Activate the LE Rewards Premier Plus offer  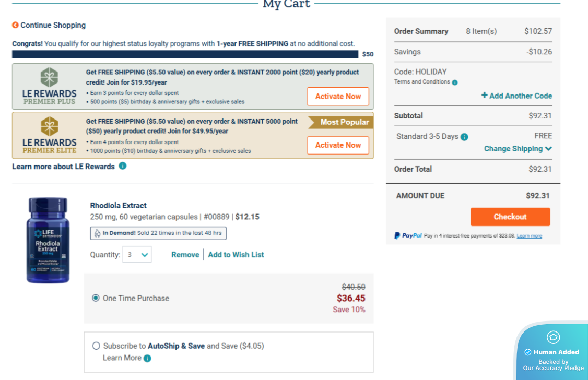pyautogui.click(x=338, y=97)
